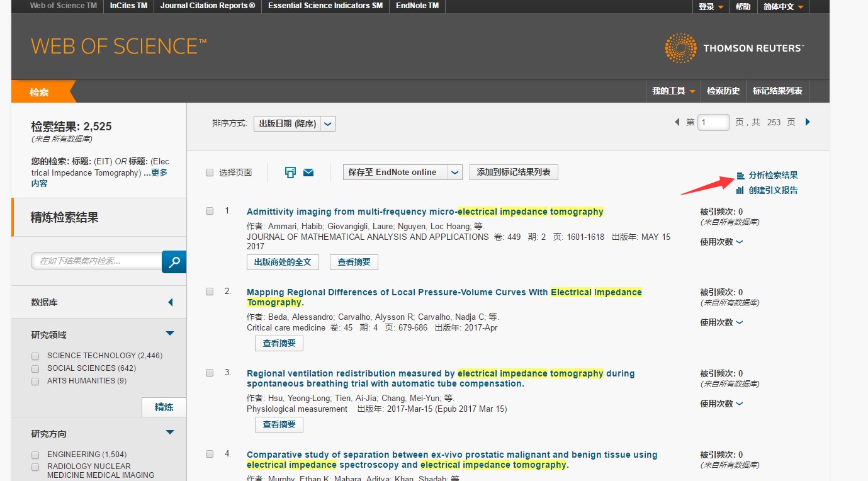Select the checkbox for result 2
The image size is (868, 481).
tap(210, 291)
